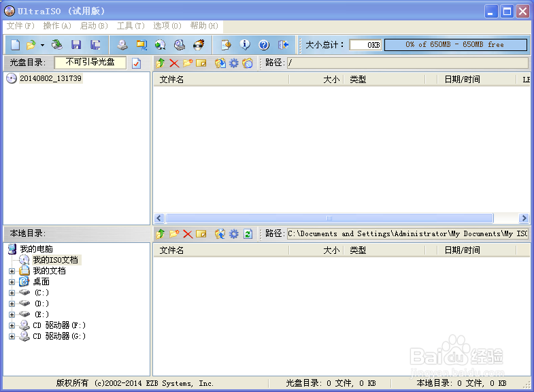Click the Exit arrow icon in main toolbar

(284, 45)
